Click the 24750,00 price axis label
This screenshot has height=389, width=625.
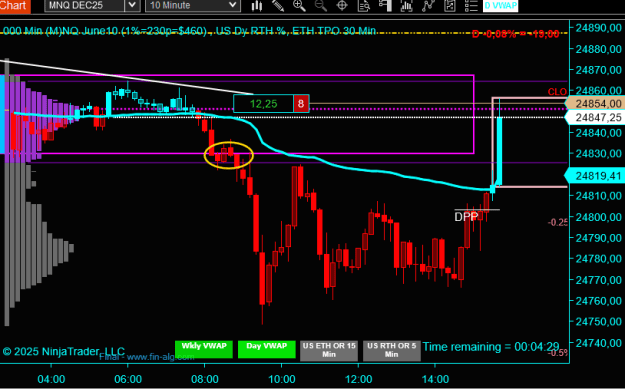(x=599, y=322)
